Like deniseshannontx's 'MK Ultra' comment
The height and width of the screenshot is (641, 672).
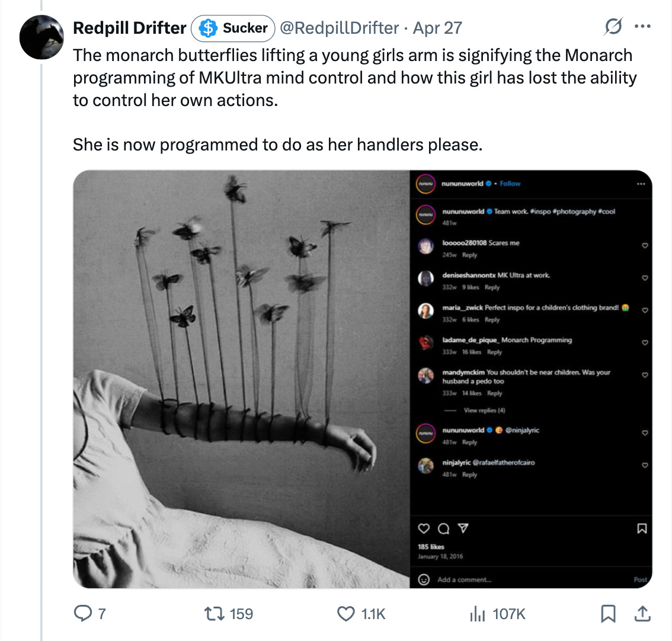(645, 277)
